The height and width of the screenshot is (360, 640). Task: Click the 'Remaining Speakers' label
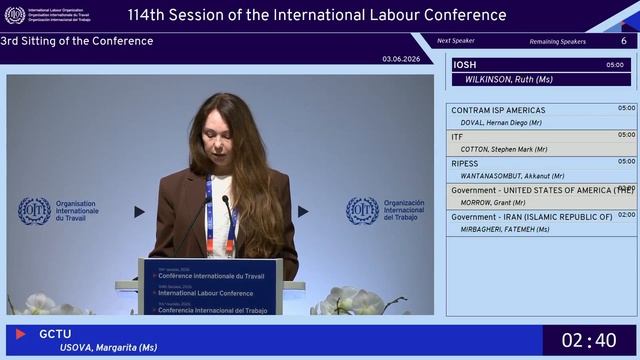pyautogui.click(x=557, y=42)
